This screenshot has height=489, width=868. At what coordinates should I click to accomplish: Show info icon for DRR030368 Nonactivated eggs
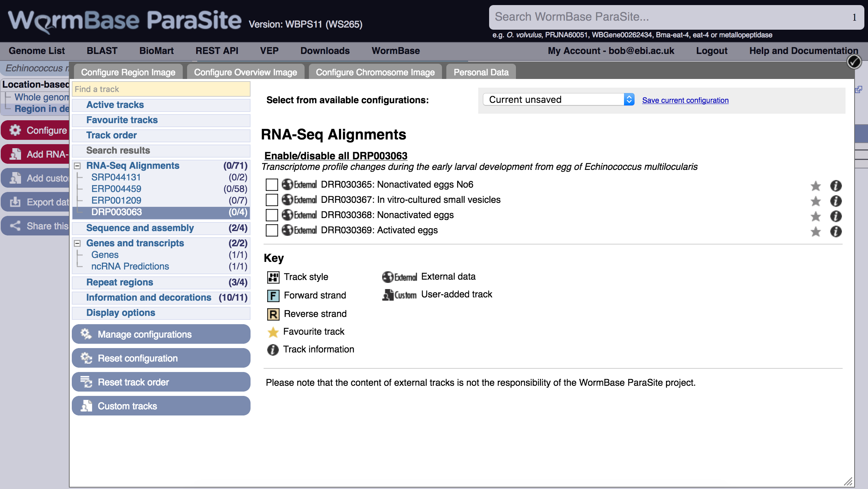[836, 216]
